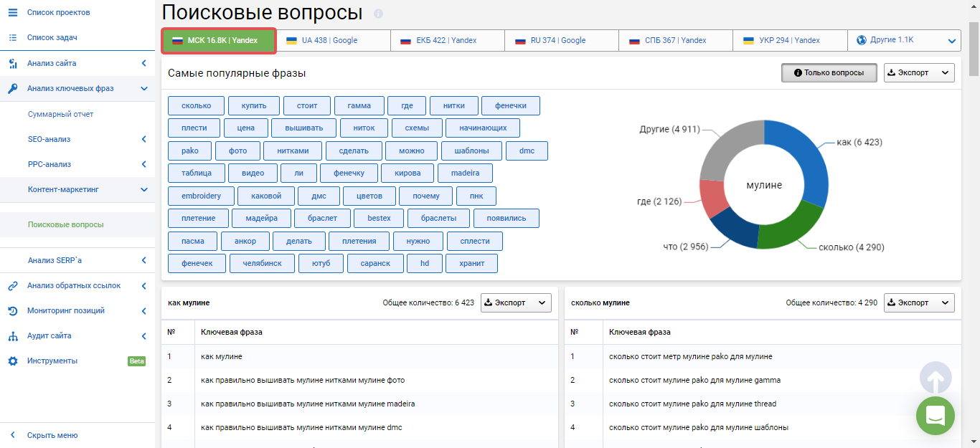The height and width of the screenshot is (448, 980).
Task: Expand the Другие 1.1K regions dropdown
Action: [952, 41]
